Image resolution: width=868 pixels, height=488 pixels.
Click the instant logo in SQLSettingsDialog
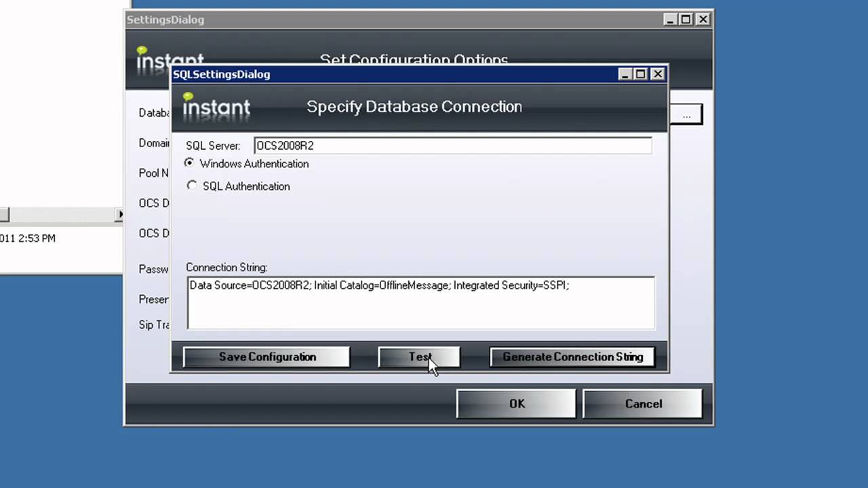pos(216,106)
